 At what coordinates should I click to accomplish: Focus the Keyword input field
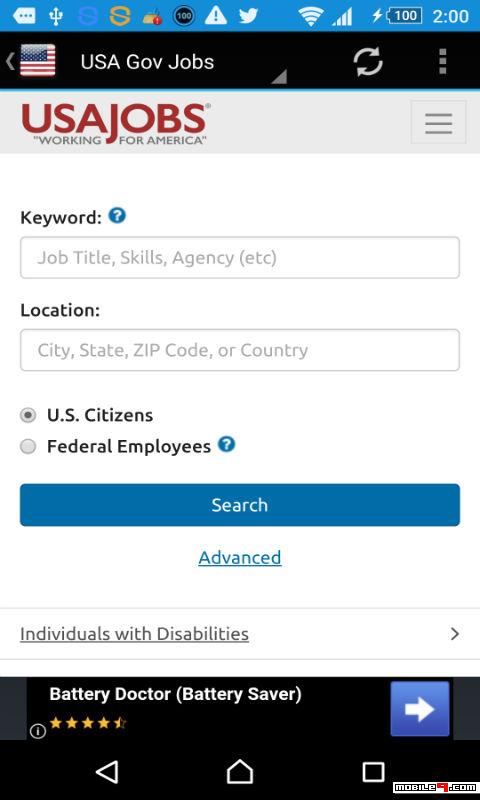point(240,258)
